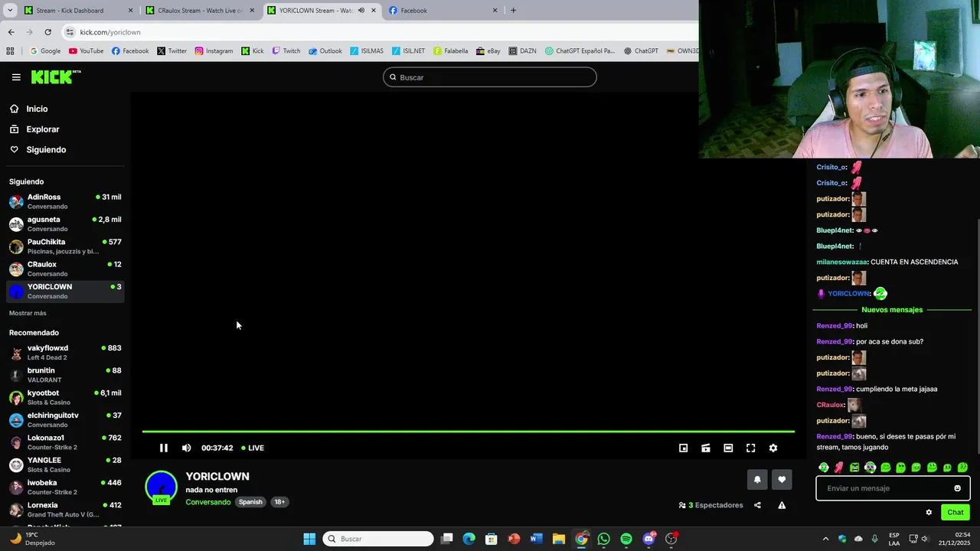Toggle notifications bell for YORICLOWN
Viewport: 980px width, 551px height.
click(x=757, y=480)
